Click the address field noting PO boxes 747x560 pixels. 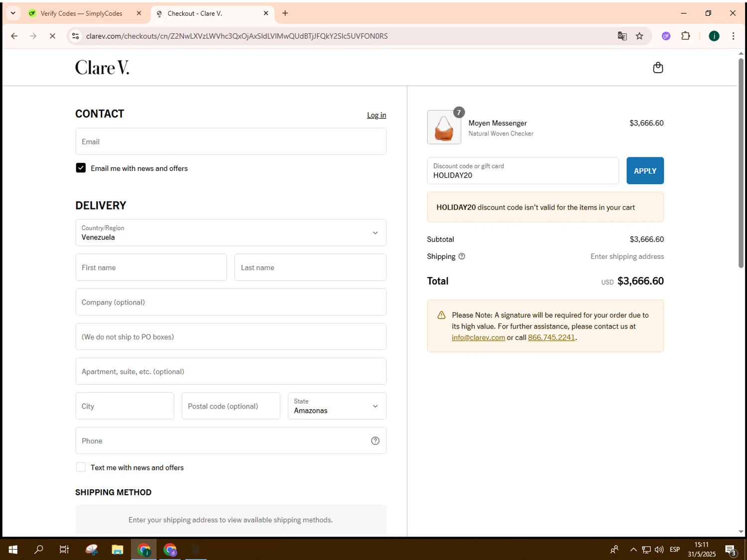click(231, 336)
